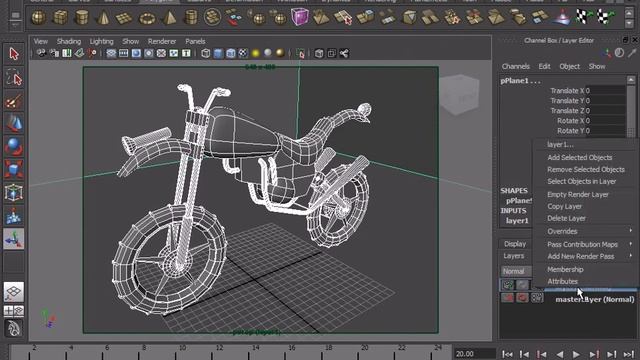Screen dimensions: 640x360
Task: Select the Soft Modification tool
Action: click(x=14, y=216)
